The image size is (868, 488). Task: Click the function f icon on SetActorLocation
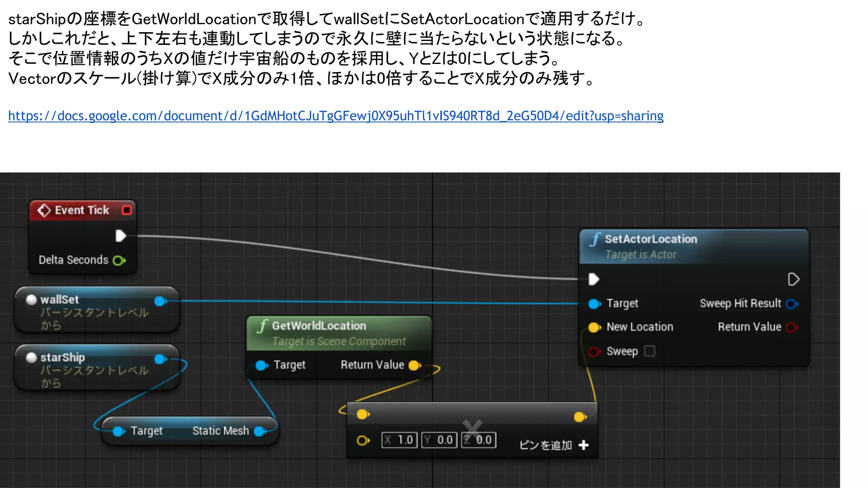click(595, 239)
